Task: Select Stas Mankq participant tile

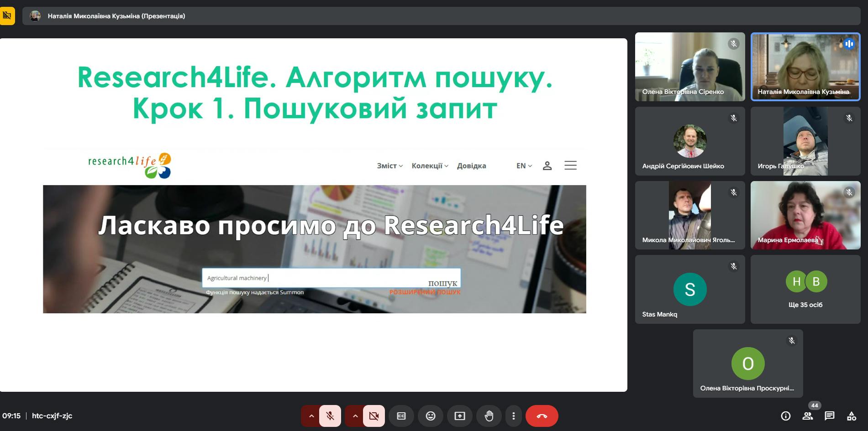Action: tap(690, 289)
